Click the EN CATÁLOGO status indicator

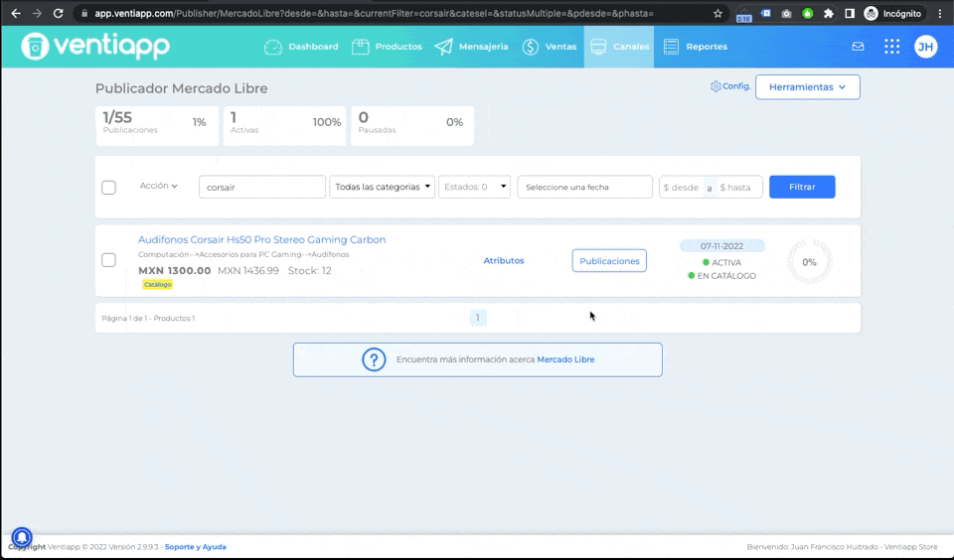(x=721, y=276)
